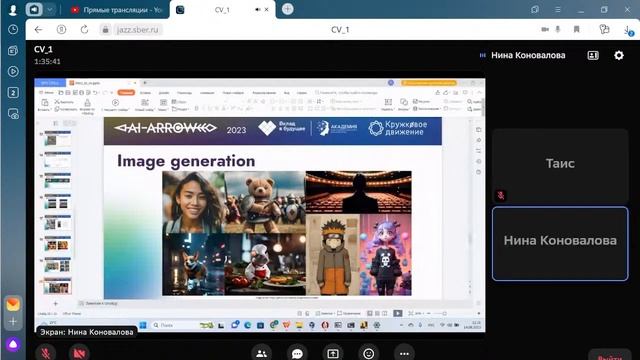Open the meeting chat button
The height and width of the screenshot is (360, 640).
click(297, 353)
